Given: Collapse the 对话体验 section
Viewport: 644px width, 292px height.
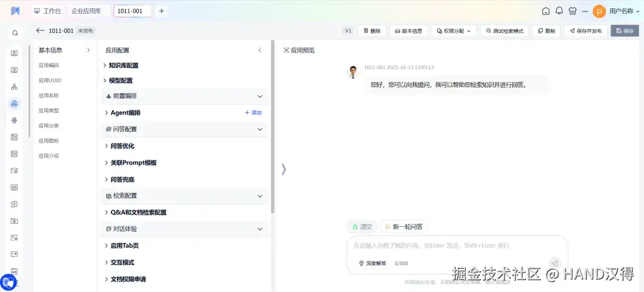Looking at the screenshot, I should 259,229.
